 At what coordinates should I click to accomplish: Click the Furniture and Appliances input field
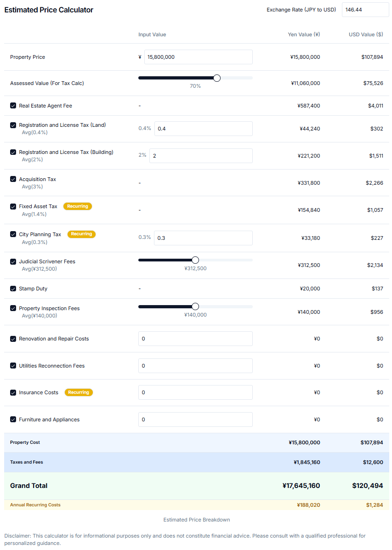(195, 420)
